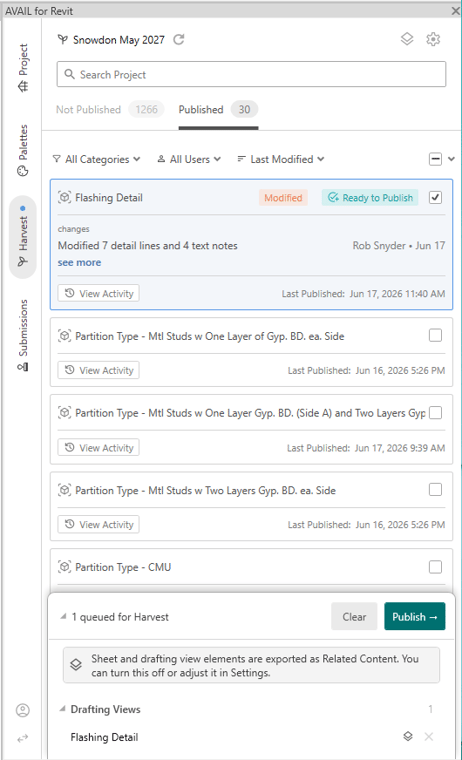The image size is (462, 760).
Task: Open the user account icon at bottom
Action: pos(23,710)
